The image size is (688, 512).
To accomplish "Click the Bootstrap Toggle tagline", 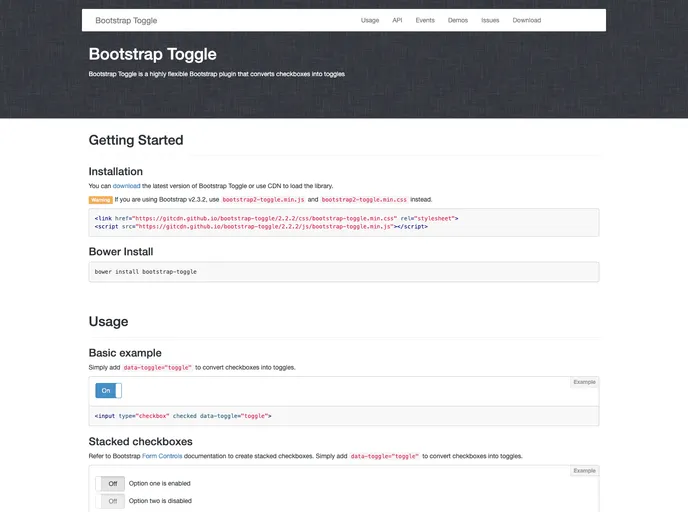I will [217, 74].
